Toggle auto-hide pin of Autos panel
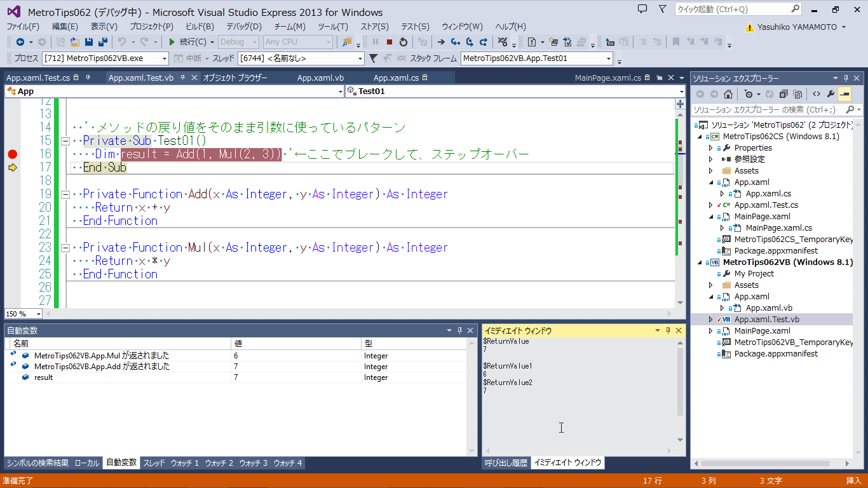The height and width of the screenshot is (488, 868). (x=459, y=330)
